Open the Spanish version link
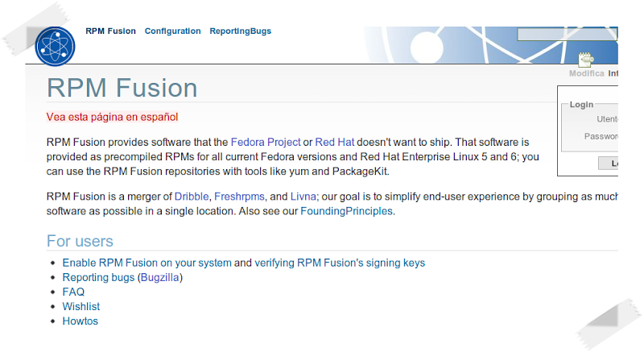 [112, 117]
